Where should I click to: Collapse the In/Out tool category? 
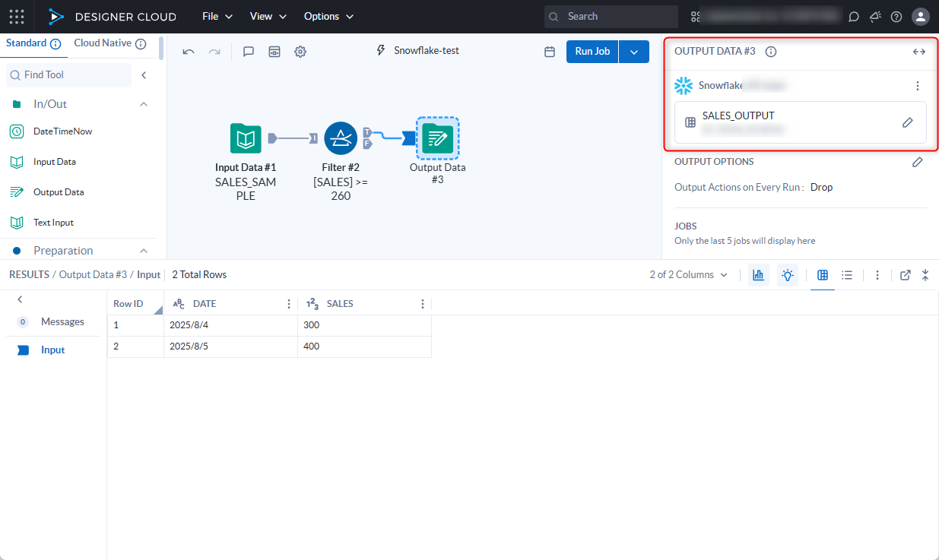144,104
